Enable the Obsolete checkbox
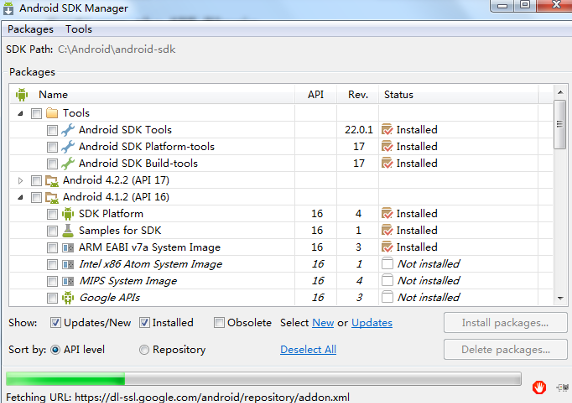This screenshot has height=403, width=572. [x=219, y=322]
